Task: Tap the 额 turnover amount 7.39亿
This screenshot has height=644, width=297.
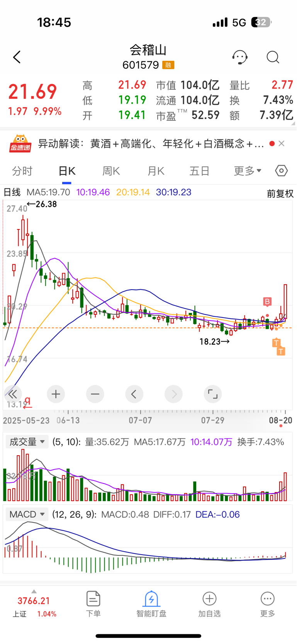Action: point(276,115)
